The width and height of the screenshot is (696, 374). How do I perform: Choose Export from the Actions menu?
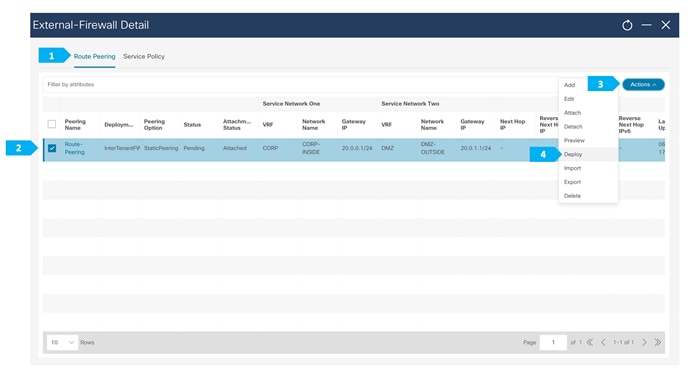(573, 182)
